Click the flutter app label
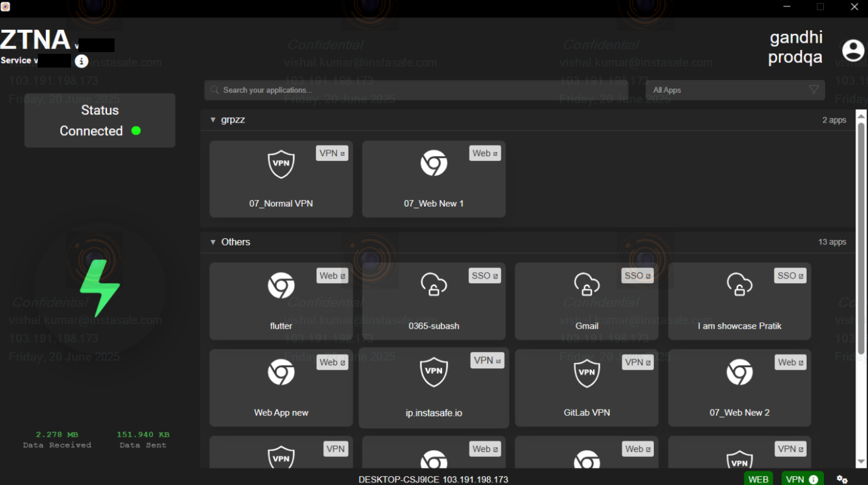This screenshot has width=868, height=485. (281, 326)
